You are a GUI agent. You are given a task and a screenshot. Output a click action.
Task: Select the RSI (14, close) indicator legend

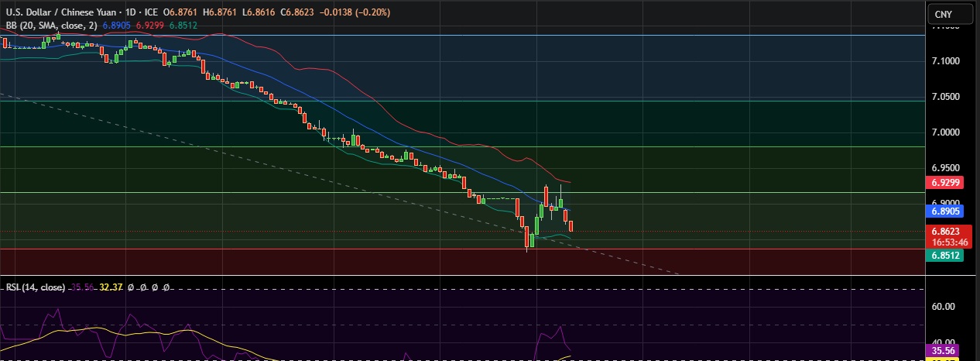coord(35,287)
